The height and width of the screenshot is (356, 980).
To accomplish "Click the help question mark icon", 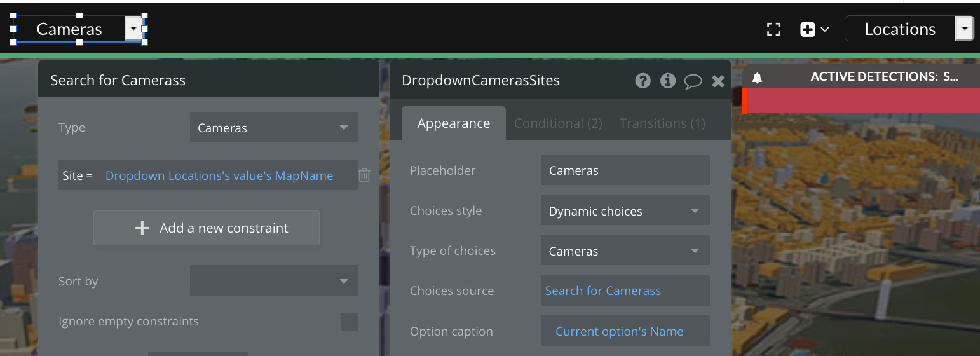I will coord(643,81).
